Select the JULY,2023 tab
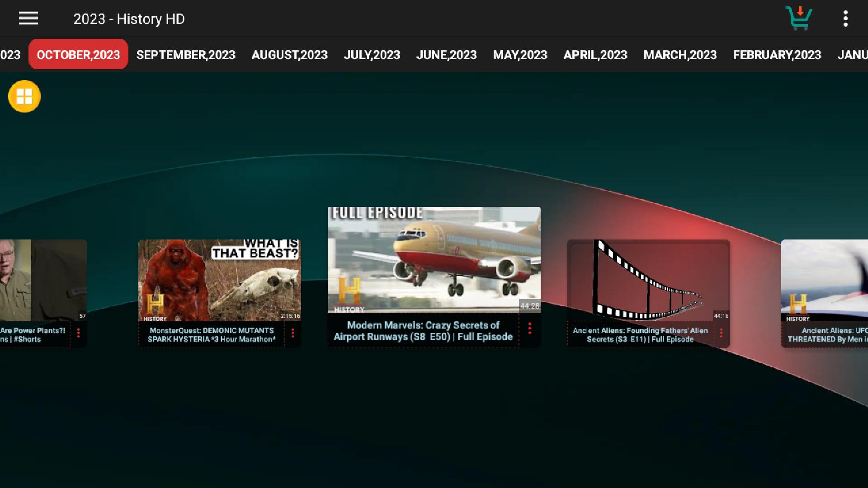This screenshot has height=488, width=868. pyautogui.click(x=372, y=55)
